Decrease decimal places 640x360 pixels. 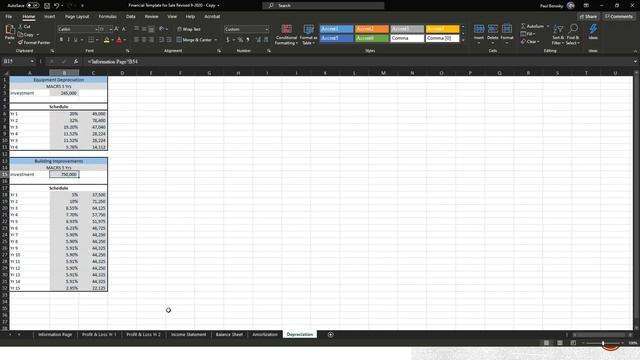(x=266, y=40)
